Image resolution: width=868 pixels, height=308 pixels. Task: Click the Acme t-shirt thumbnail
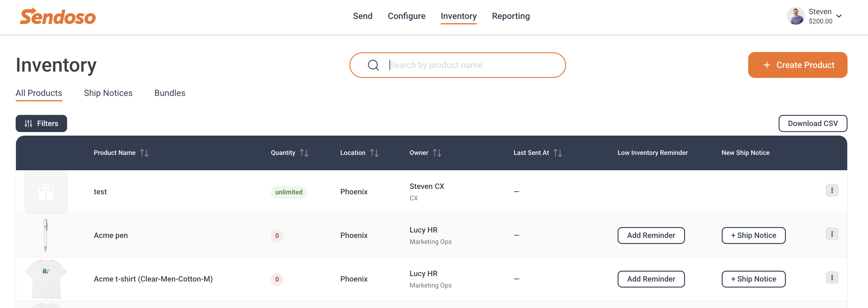click(x=46, y=279)
